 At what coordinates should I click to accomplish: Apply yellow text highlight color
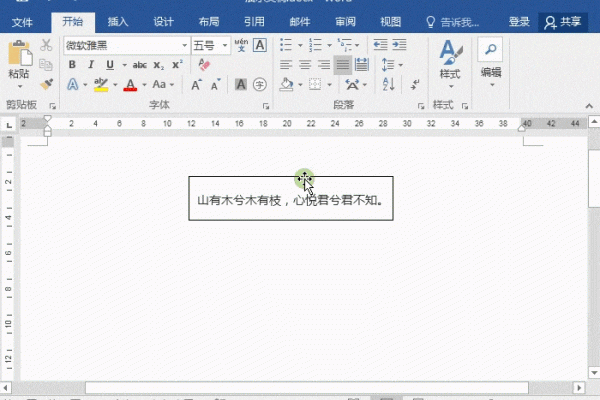click(101, 85)
